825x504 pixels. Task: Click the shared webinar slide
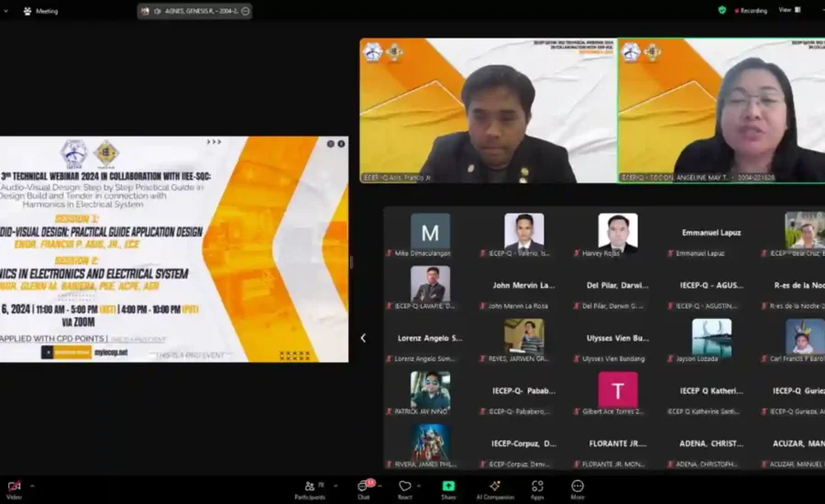[174, 249]
